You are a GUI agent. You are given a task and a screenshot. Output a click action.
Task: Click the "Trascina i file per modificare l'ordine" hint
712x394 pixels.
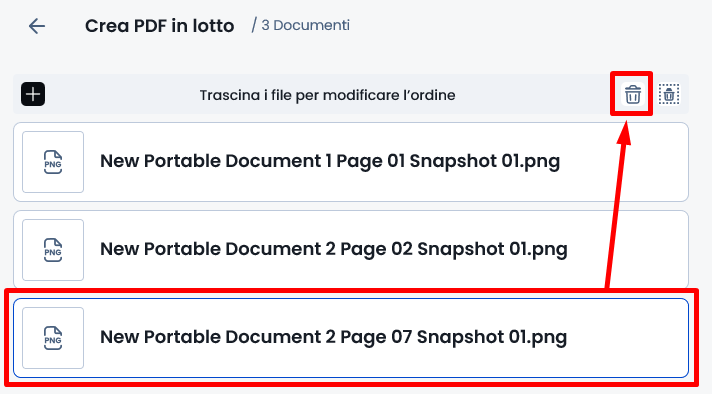tap(327, 95)
